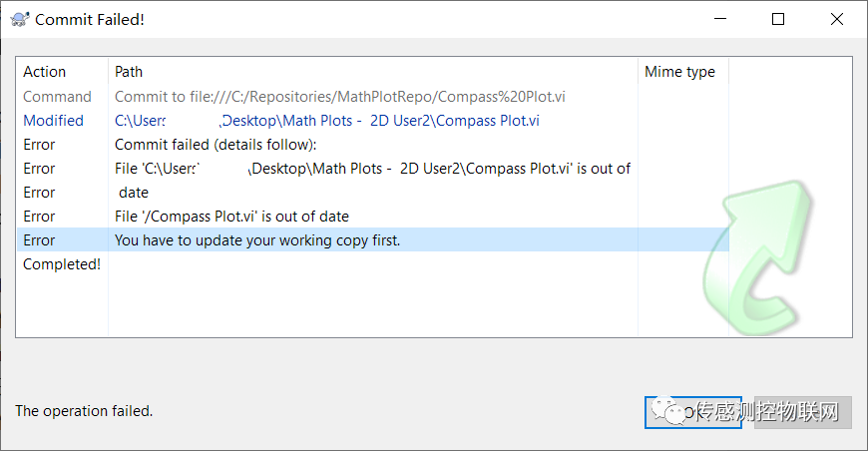Close the Commit Failed dialog

(834, 19)
